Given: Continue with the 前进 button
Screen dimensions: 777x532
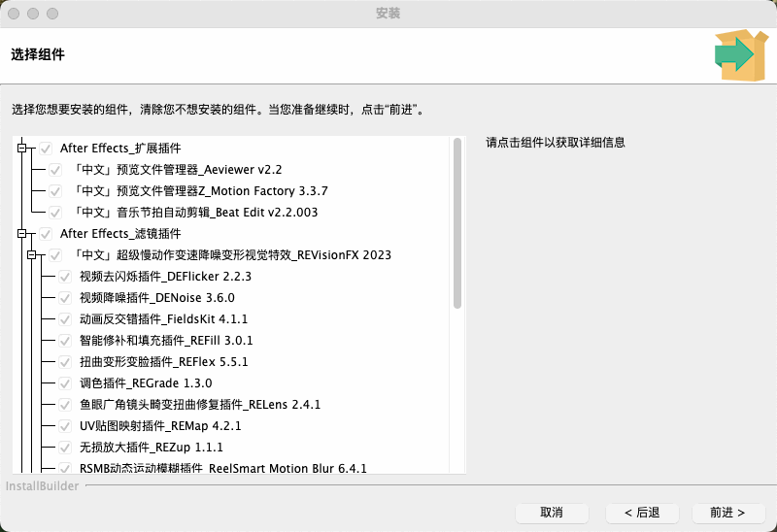Looking at the screenshot, I should coord(727,513).
